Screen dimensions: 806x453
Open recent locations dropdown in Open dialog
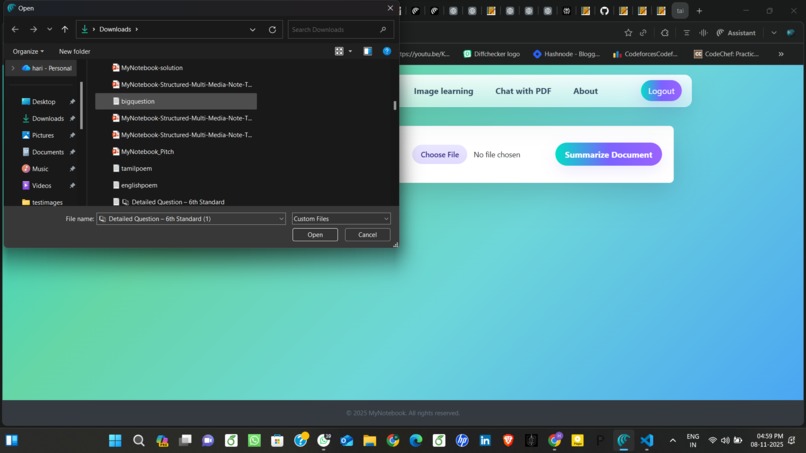pos(49,29)
